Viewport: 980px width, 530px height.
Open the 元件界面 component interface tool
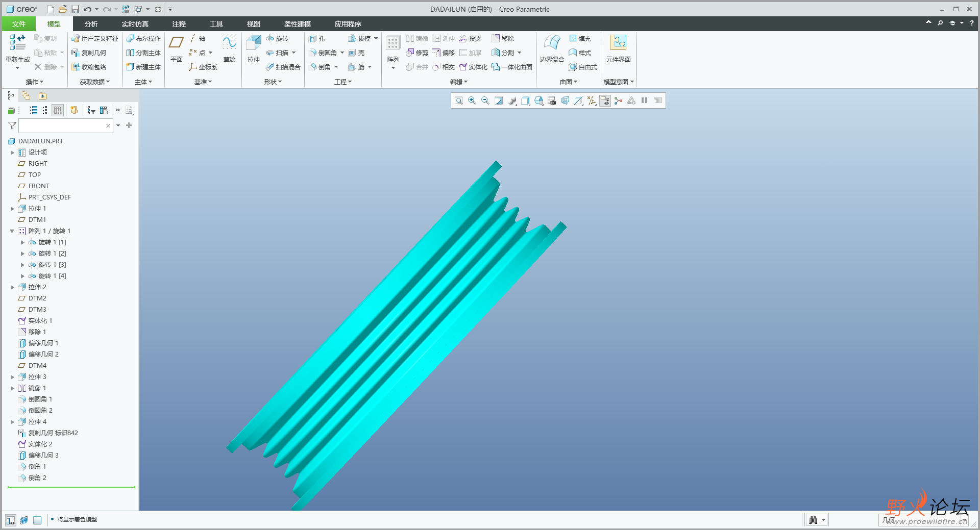click(619, 49)
